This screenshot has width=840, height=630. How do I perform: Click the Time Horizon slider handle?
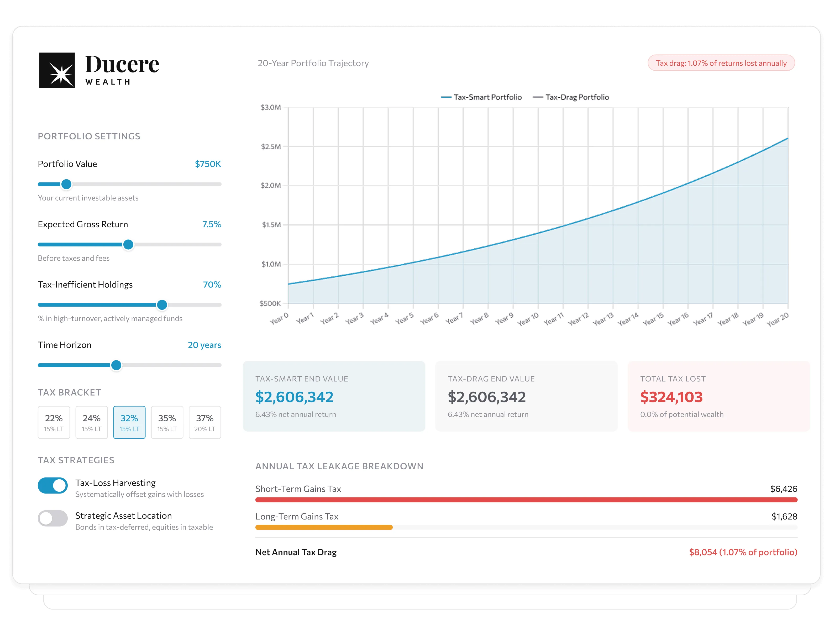point(116,365)
